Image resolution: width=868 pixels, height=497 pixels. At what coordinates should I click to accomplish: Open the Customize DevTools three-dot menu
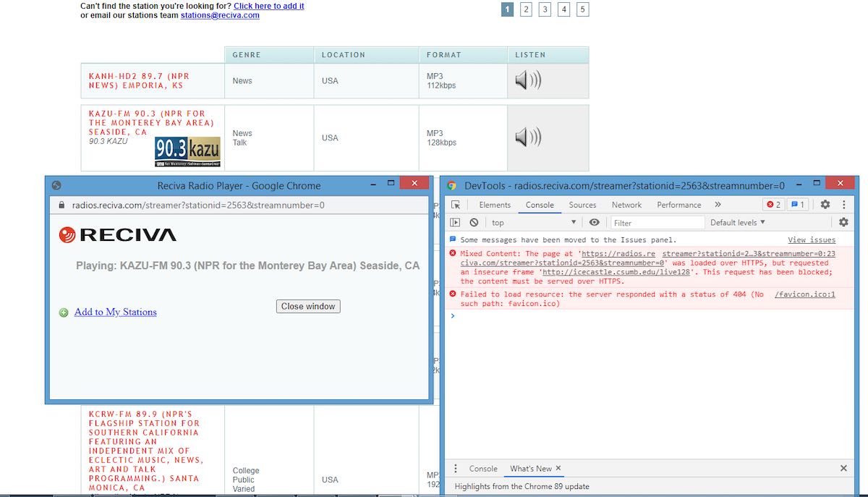[x=843, y=205]
